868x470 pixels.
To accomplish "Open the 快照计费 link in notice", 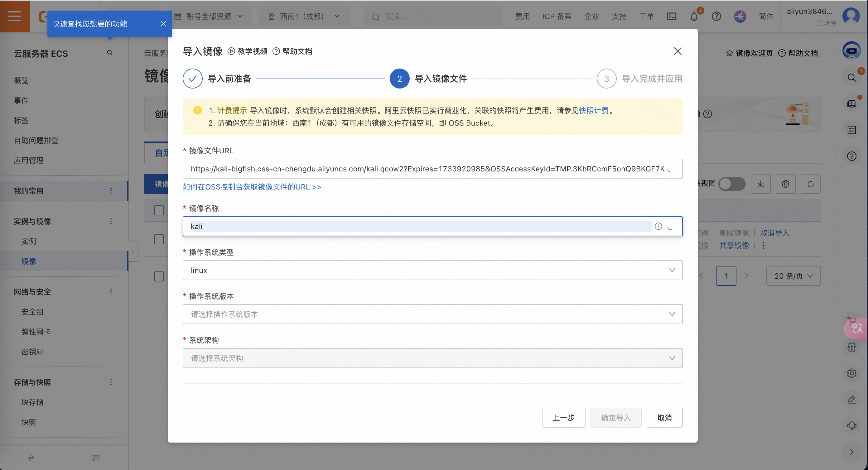I will 594,111.
